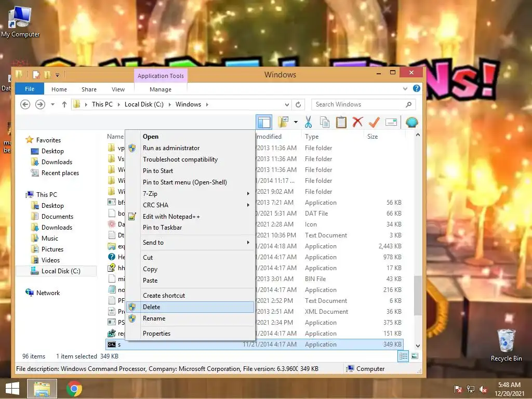Sort by the Size column header
This screenshot has width=532, height=399.
(x=372, y=137)
